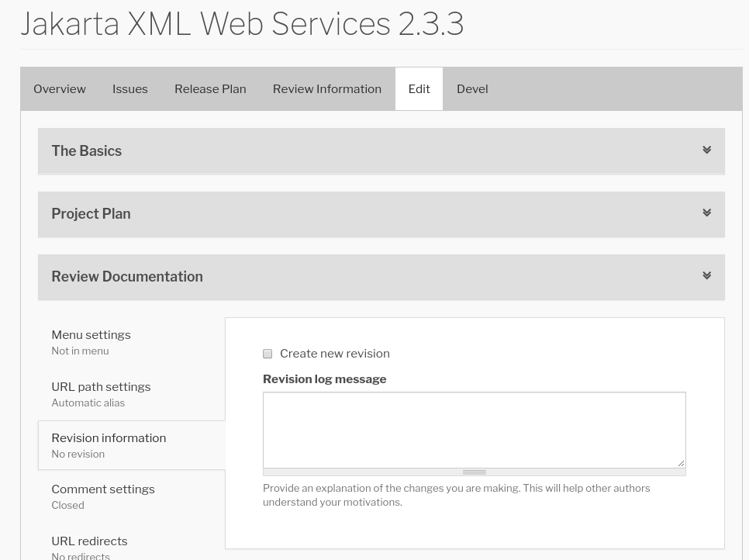Expand The Basics section heading
This screenshot has height=560, width=749.
click(x=87, y=151)
